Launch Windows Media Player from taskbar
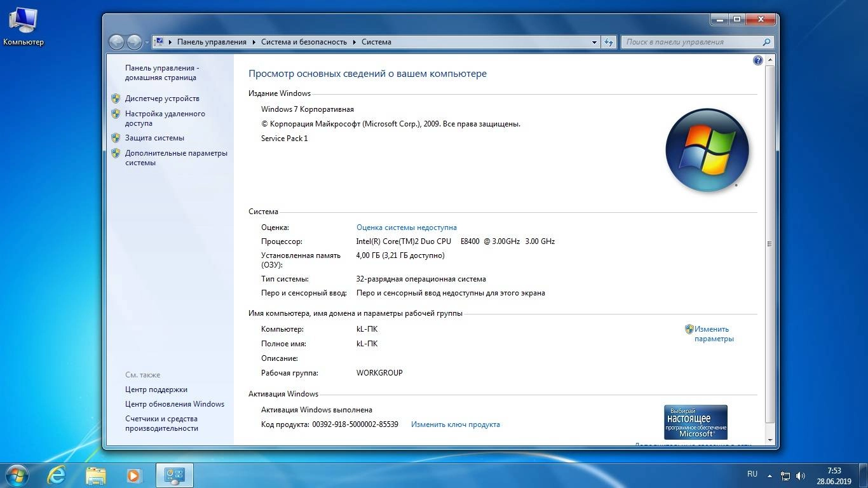Viewport: 868px width, 488px height. coord(134,475)
